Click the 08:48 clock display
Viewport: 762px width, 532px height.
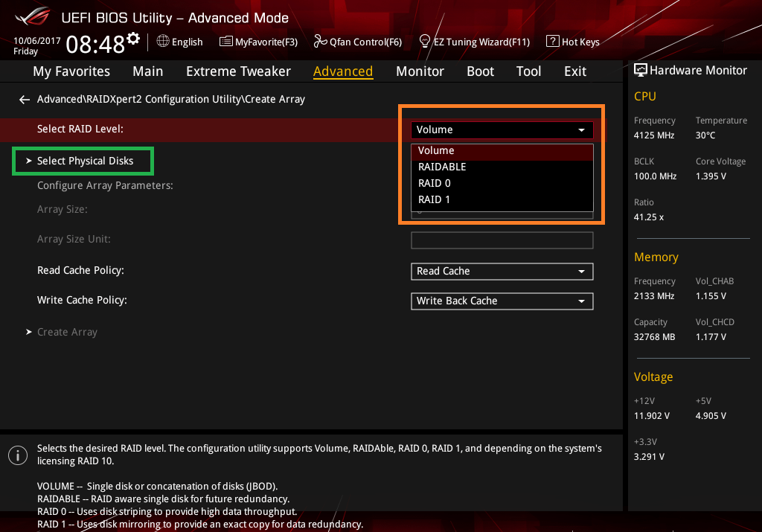click(x=95, y=45)
